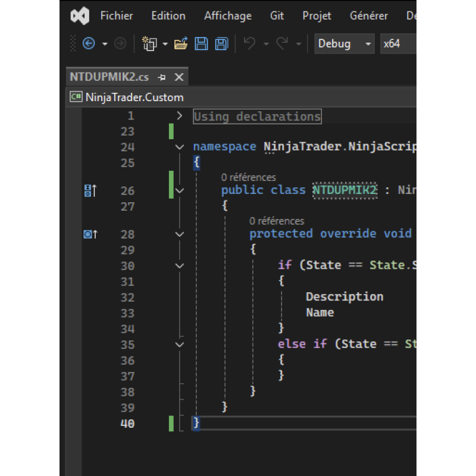Click line number 23 in the gutter
The height and width of the screenshot is (476, 476).
click(x=127, y=131)
